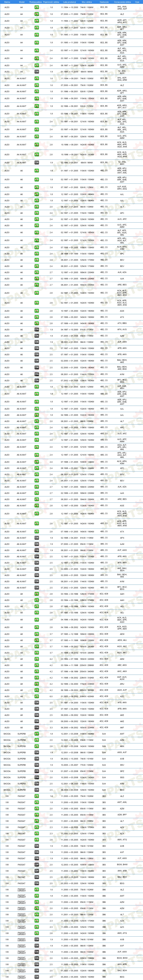Click the SKODA cell in the Superb BSS row
This screenshot has width=143, height=980.
point(7,777)
